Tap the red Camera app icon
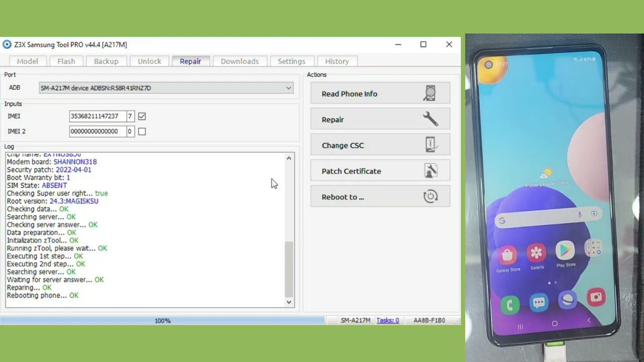644x362 pixels. pos(596,297)
